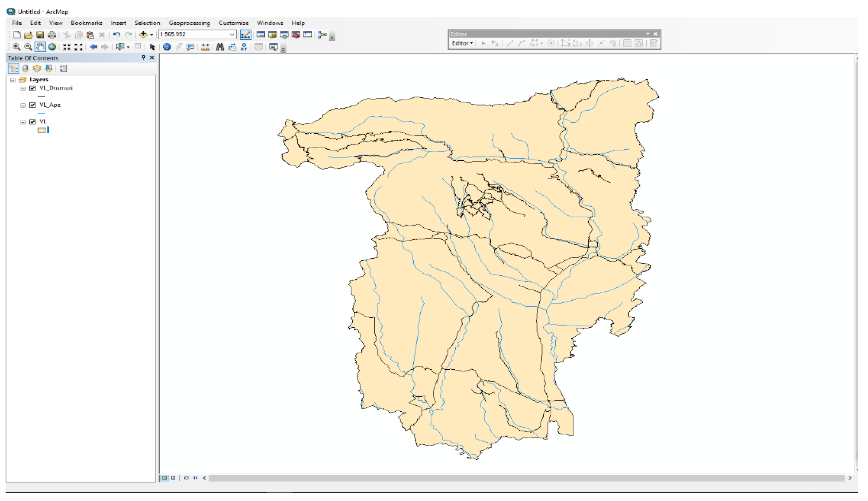Click the Go To XY icon

(x=244, y=47)
